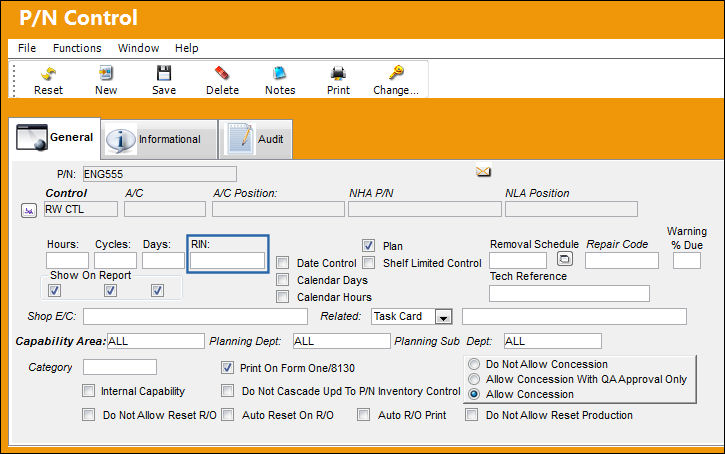Click the Print printer icon
The image size is (725, 454).
338,73
